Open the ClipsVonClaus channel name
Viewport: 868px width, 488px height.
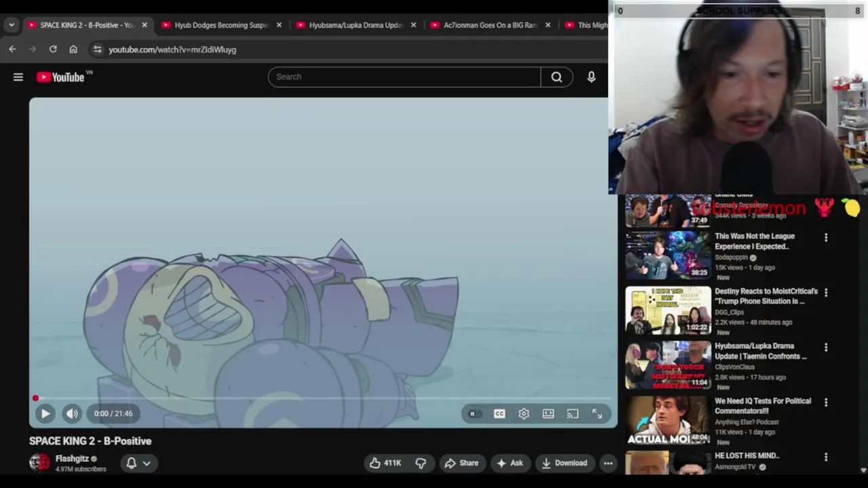click(x=734, y=367)
